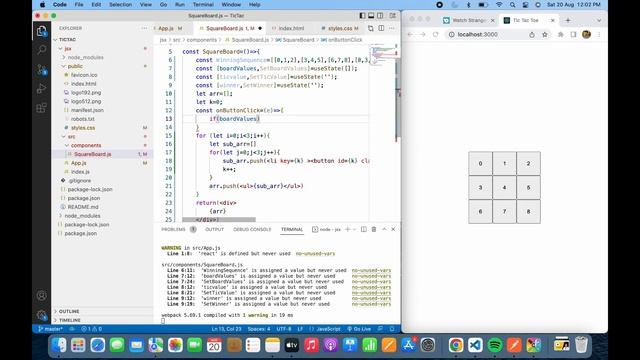
Task: Toggle secondary sidebar layout icon
Action: point(380,16)
